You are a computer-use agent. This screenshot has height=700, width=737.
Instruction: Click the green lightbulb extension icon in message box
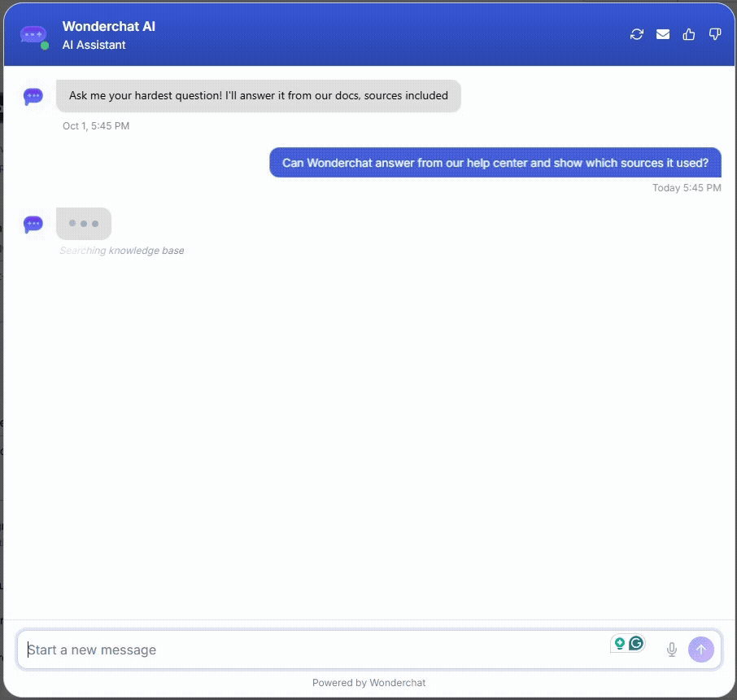click(x=620, y=643)
